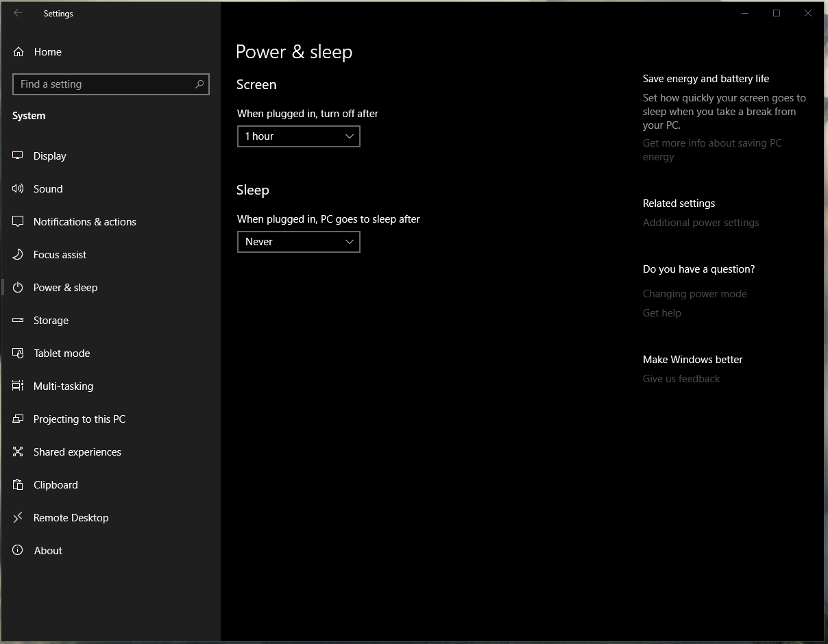Open Additional power settings link
Screen dimensions: 828x644
click(701, 223)
